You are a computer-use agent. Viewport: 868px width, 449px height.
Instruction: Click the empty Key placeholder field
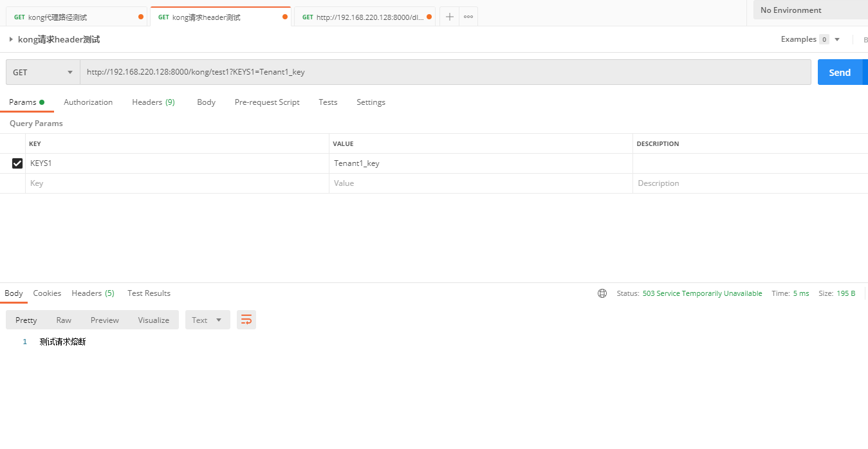coord(178,183)
